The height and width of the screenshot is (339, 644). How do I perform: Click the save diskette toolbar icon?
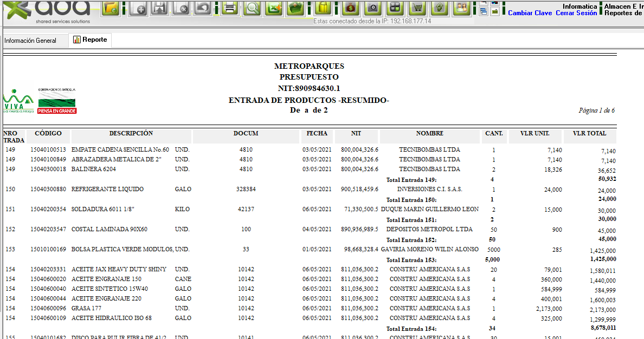coord(159,8)
